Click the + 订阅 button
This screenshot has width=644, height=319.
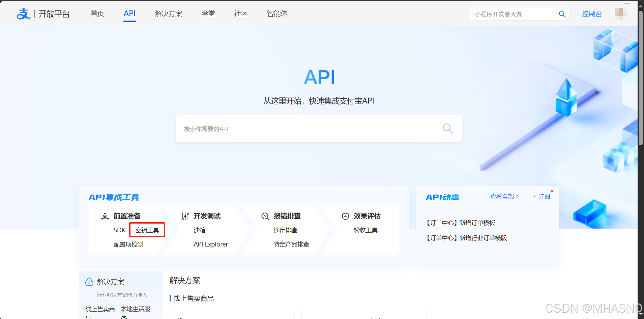click(541, 196)
